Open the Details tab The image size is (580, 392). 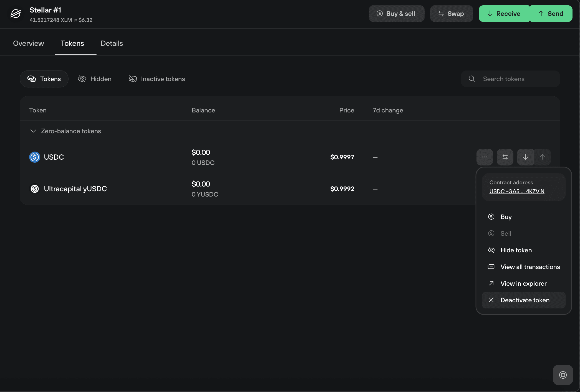(112, 43)
